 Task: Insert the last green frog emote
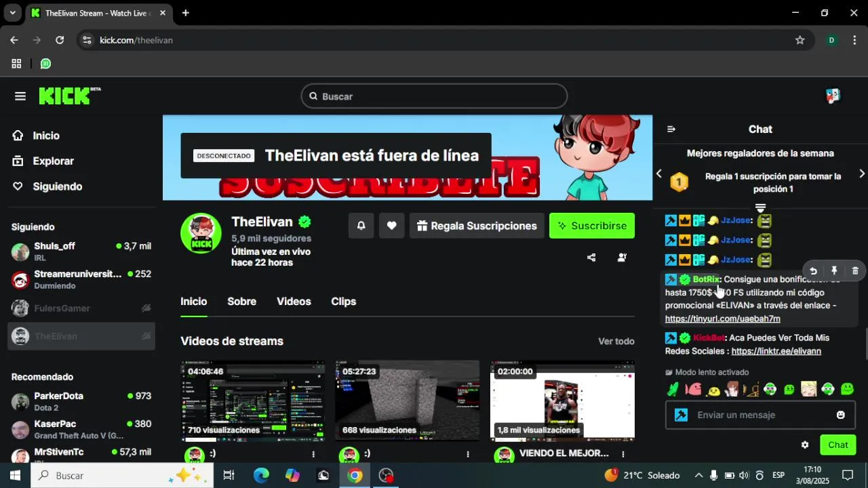[x=847, y=389]
